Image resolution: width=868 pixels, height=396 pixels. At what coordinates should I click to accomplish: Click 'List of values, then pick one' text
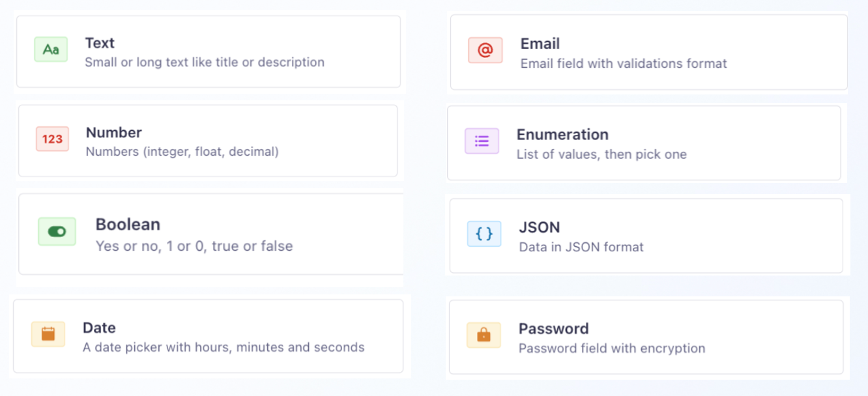click(x=601, y=154)
